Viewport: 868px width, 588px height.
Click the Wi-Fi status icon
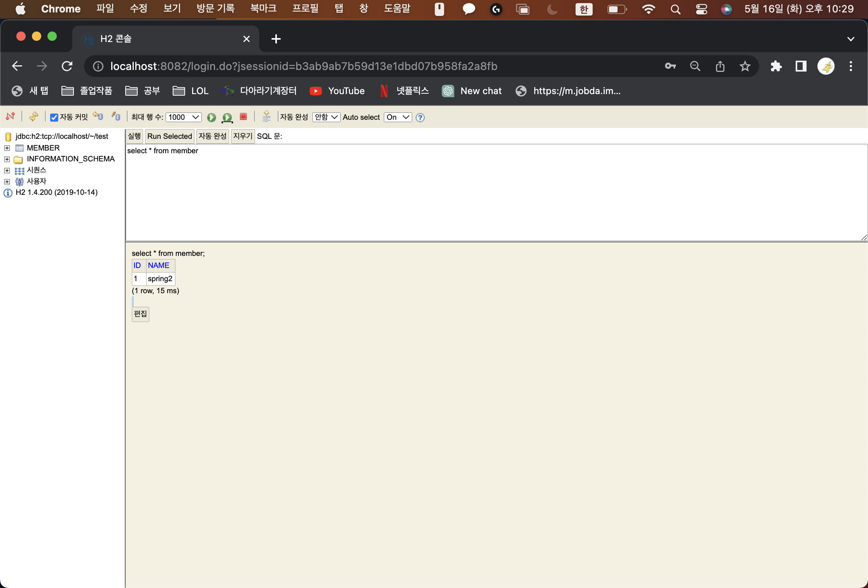tap(648, 9)
